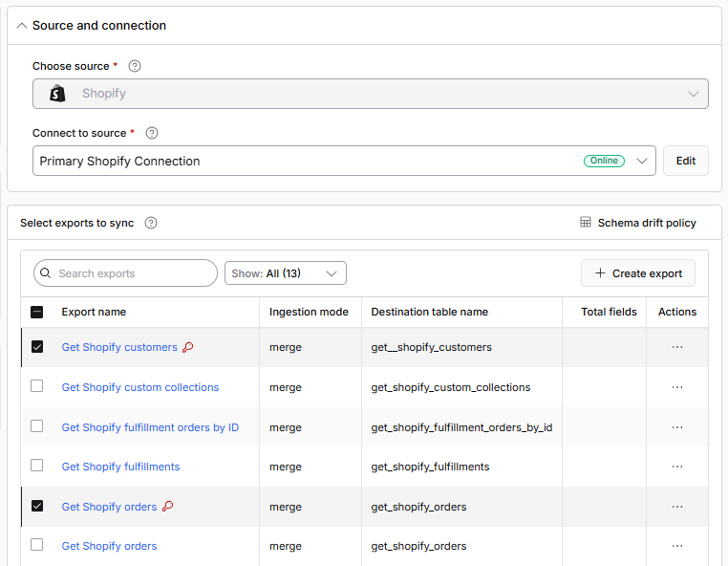Click the Actions column header
728x566 pixels.
(x=677, y=312)
